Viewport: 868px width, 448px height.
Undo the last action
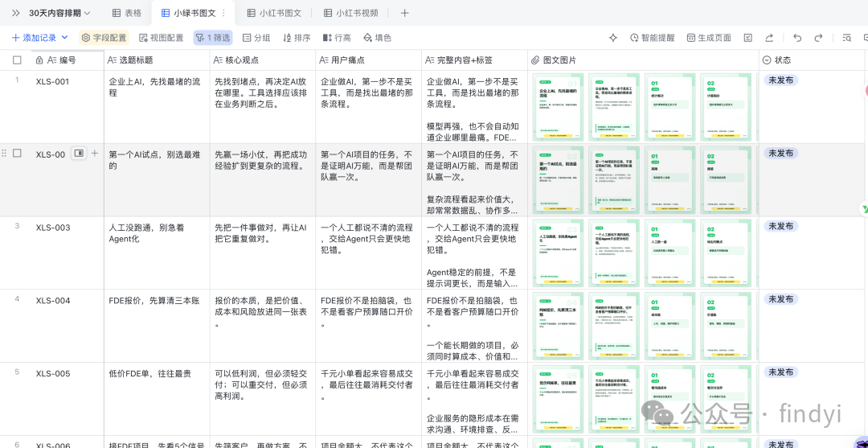(x=797, y=38)
